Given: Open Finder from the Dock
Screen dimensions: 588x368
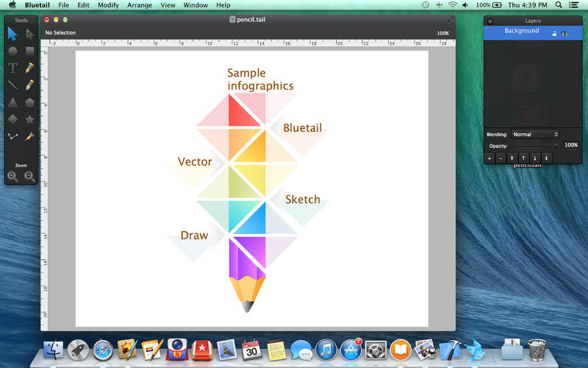Looking at the screenshot, I should [53, 350].
